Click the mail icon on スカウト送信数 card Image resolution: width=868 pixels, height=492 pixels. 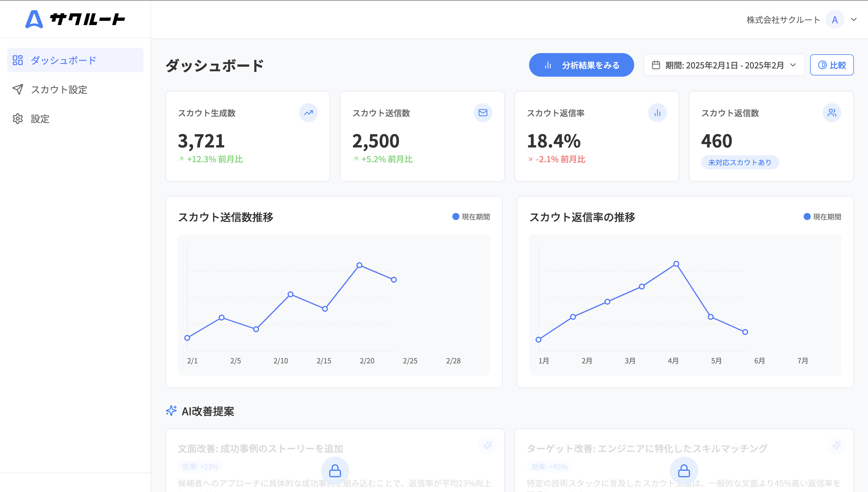tap(482, 112)
